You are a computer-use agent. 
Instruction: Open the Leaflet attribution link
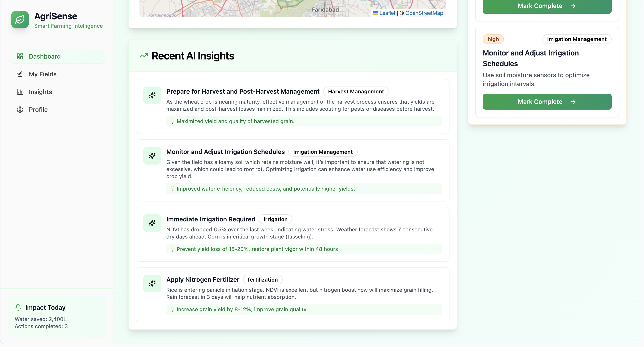[387, 13]
